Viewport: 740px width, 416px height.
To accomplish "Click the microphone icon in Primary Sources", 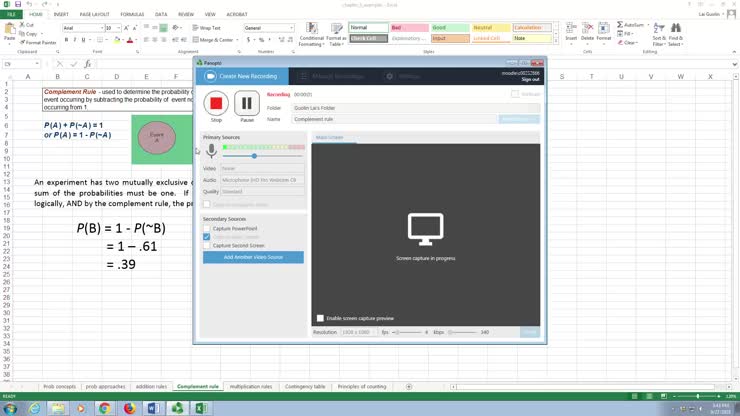I will click(211, 151).
